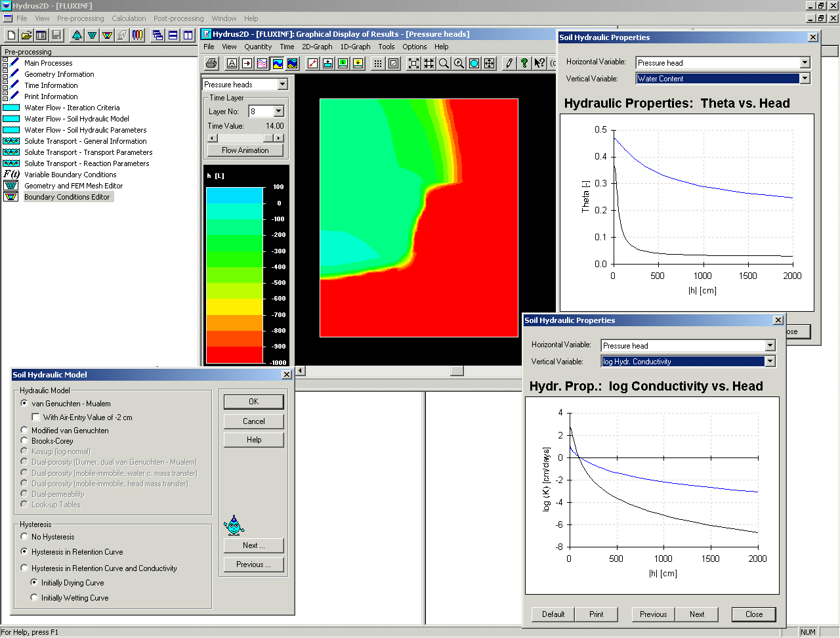Image resolution: width=840 pixels, height=638 pixels.
Task: Click Flow Animation button
Action: [x=245, y=150]
